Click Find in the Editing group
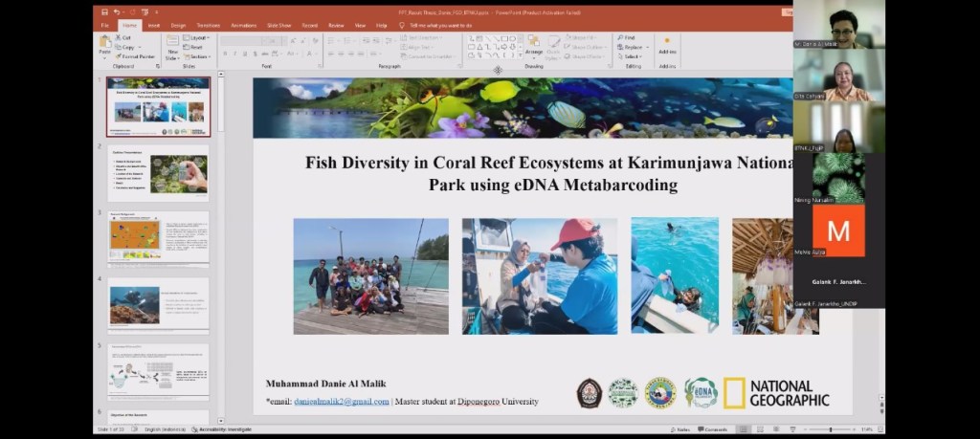Viewport: 980px width, 439px height. (x=627, y=37)
